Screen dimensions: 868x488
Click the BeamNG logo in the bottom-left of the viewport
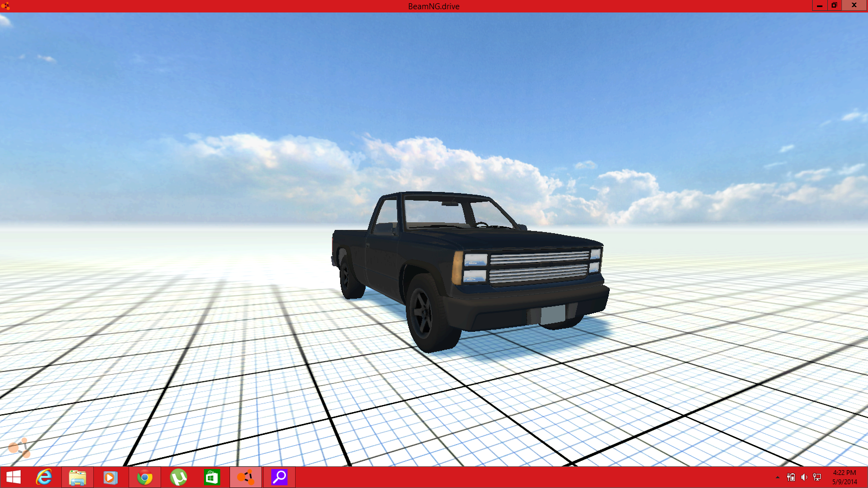[19, 448]
